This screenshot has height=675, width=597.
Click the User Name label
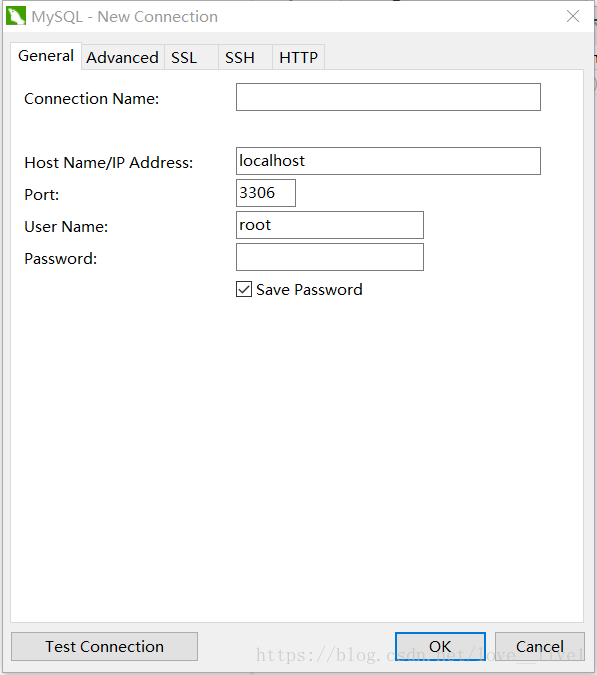point(66,226)
